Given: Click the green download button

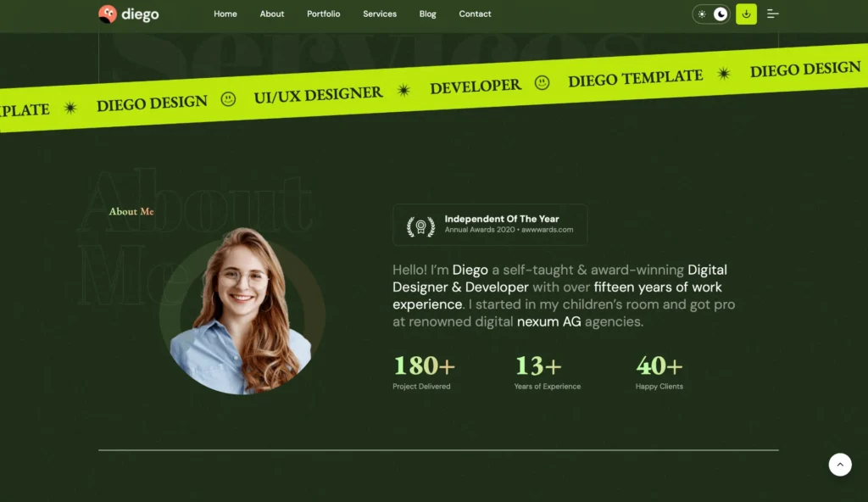Looking at the screenshot, I should coord(746,14).
